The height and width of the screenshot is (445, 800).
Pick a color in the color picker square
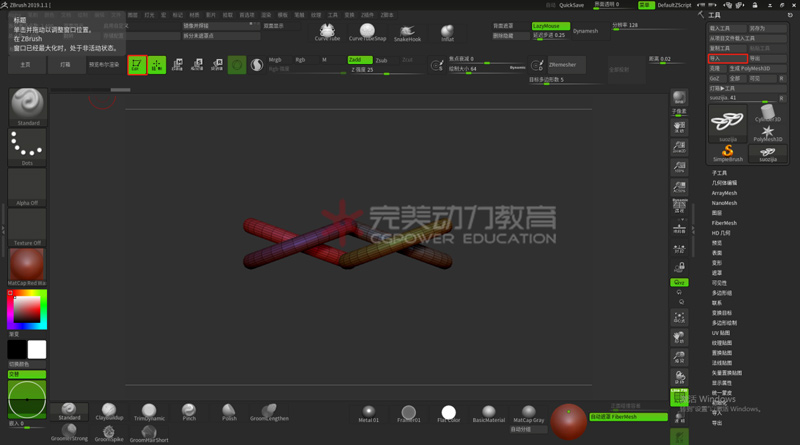point(27,310)
